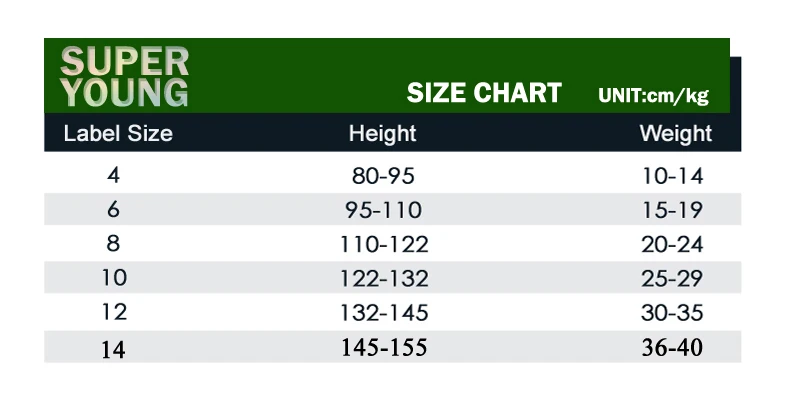Click weight value 15-19
This screenshot has height=404, width=792.
[x=672, y=210]
